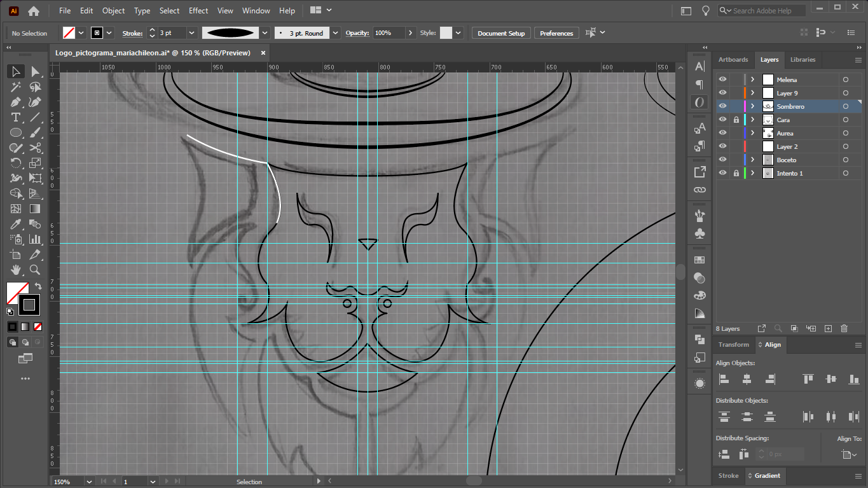Select the Scissors tool
Viewport: 868px width, 488px height.
(36, 148)
